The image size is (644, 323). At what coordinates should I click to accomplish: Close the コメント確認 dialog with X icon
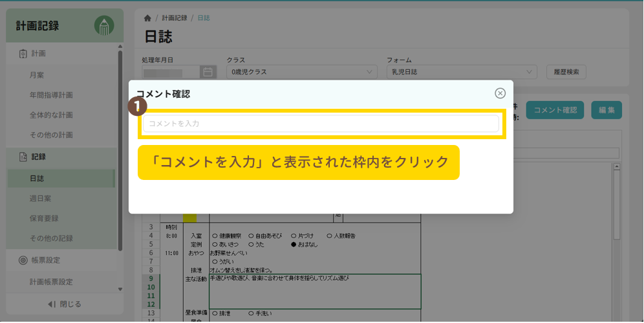[x=500, y=93]
